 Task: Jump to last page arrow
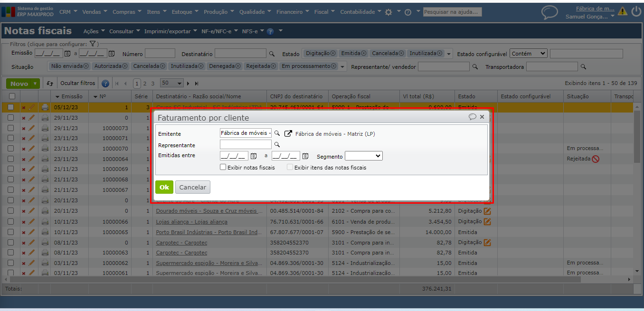click(196, 84)
